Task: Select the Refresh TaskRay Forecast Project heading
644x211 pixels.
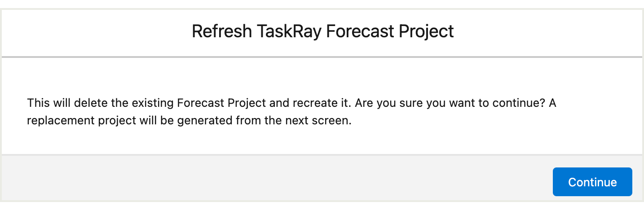Action: (322, 32)
